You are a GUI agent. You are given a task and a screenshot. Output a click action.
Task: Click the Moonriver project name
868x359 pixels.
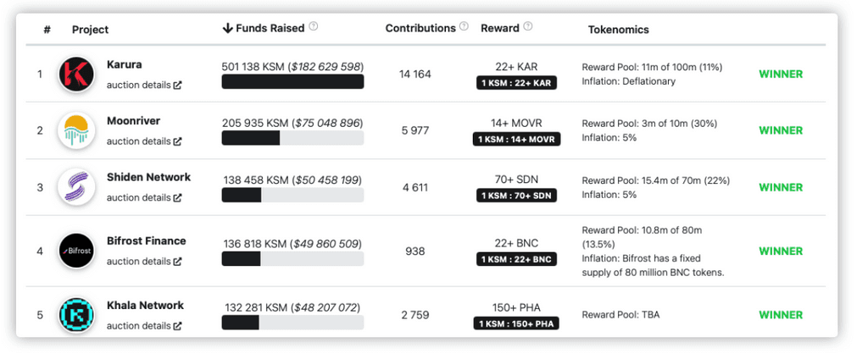tap(133, 121)
